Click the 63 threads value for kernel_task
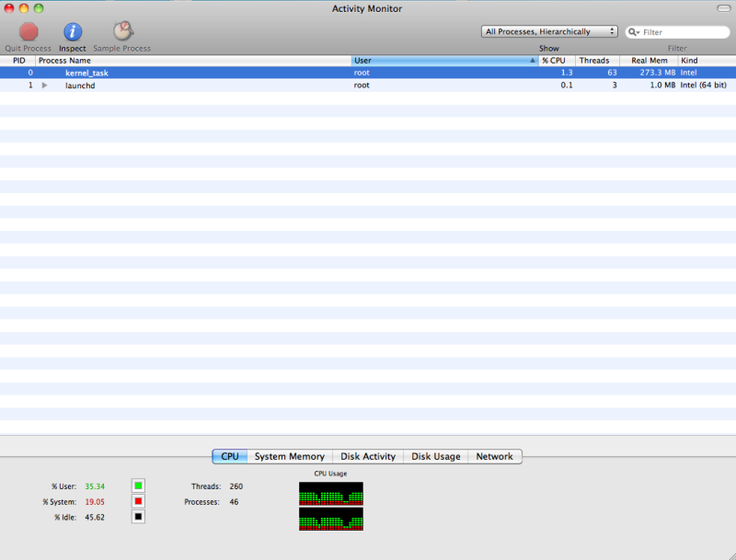736x560 pixels. click(x=612, y=73)
